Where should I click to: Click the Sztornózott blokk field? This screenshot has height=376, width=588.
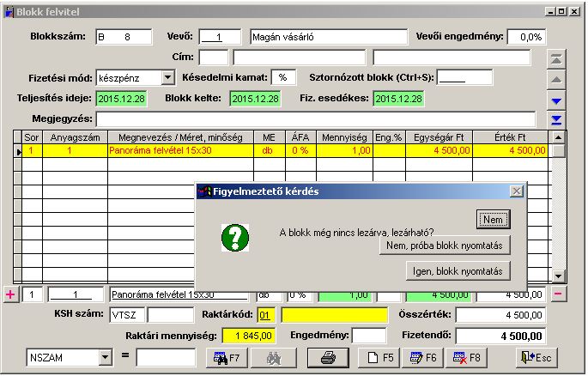click(464, 77)
